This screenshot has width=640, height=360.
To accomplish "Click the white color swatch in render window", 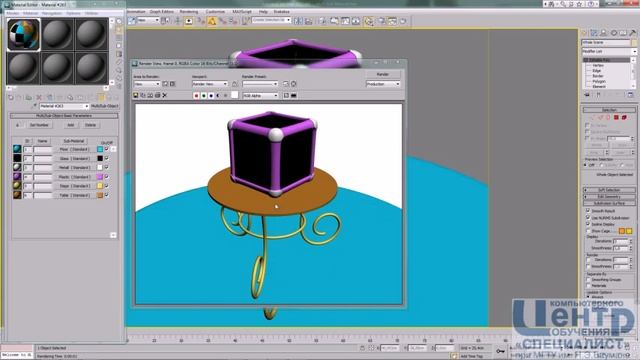I will tap(235, 95).
